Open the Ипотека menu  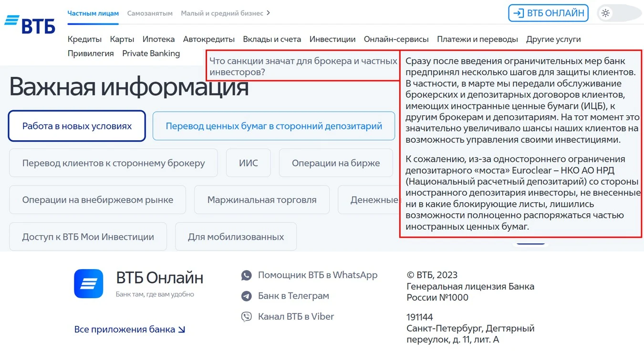pos(158,39)
